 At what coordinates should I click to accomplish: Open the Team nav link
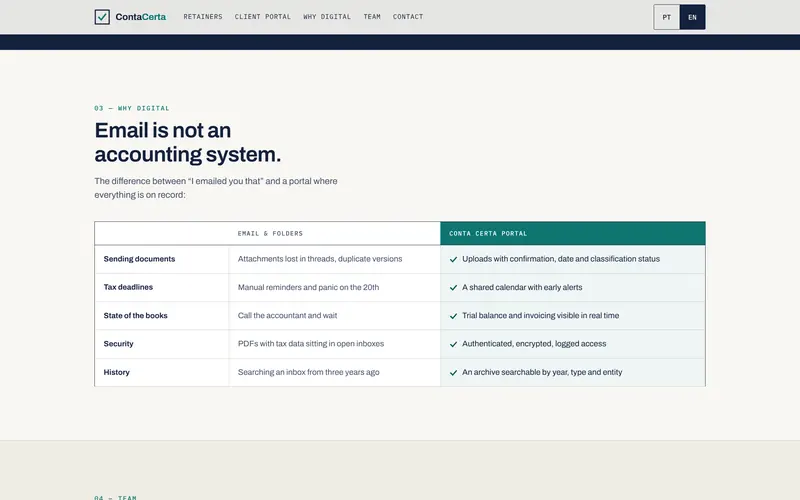372,17
